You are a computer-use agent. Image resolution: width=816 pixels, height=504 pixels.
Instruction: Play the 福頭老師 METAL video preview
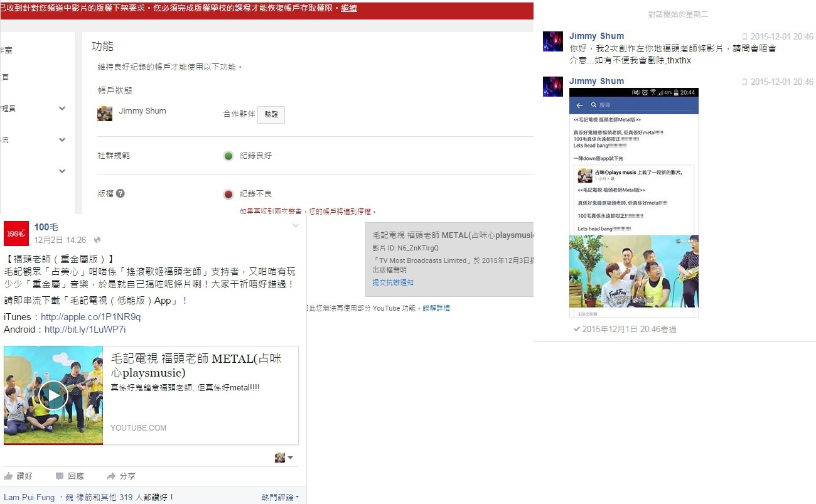(x=53, y=395)
